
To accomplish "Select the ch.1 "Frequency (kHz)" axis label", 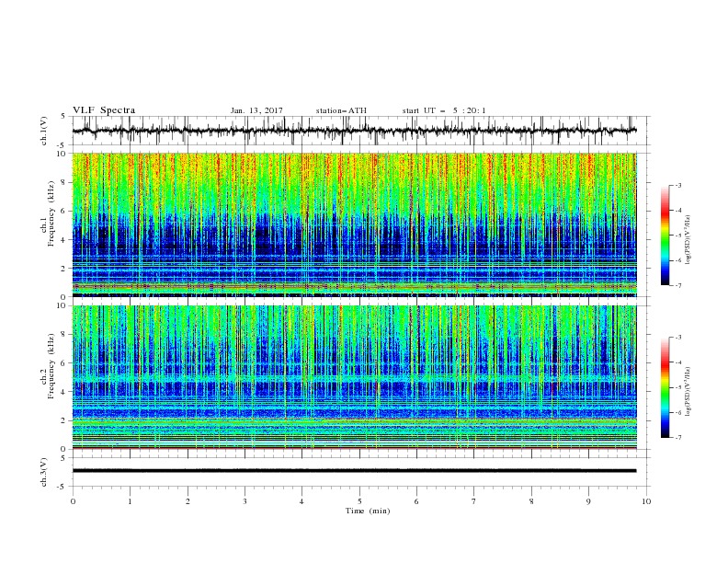I will 51,212.
